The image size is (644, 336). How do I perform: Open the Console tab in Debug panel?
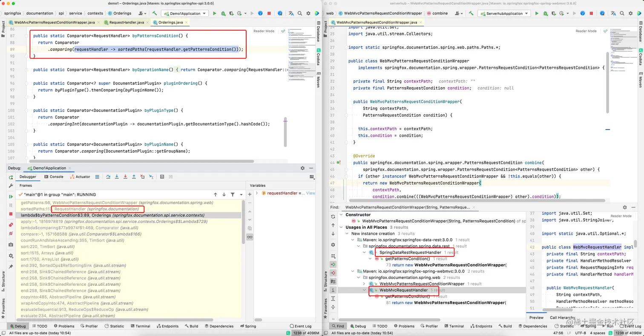[x=54, y=177]
